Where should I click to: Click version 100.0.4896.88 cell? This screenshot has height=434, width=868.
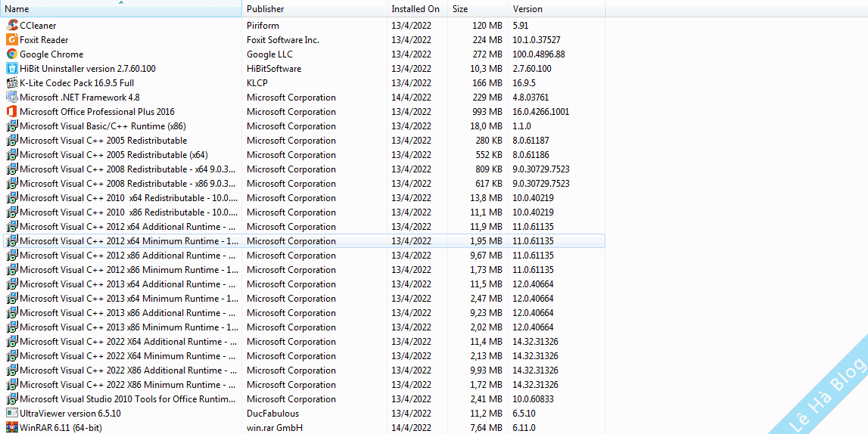539,54
